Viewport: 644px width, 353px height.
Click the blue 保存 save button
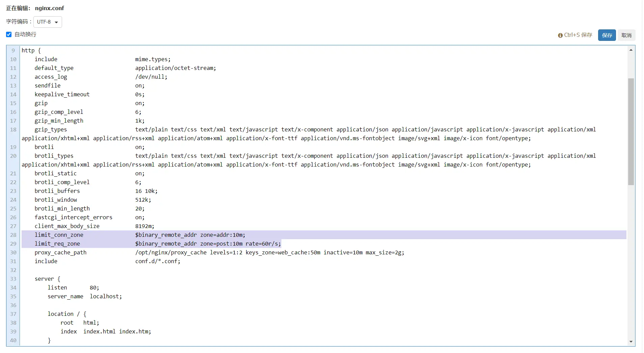point(607,35)
